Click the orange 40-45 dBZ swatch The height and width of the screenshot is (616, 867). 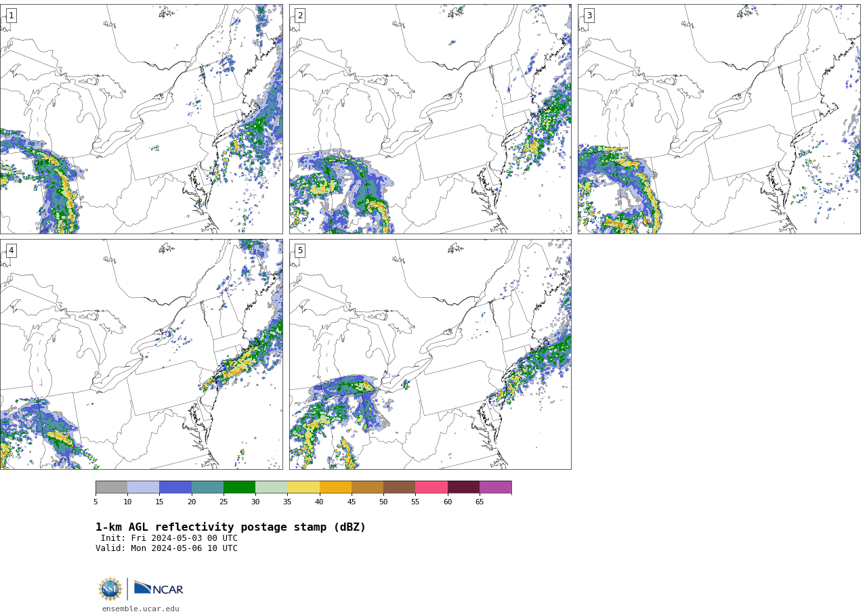(x=335, y=487)
